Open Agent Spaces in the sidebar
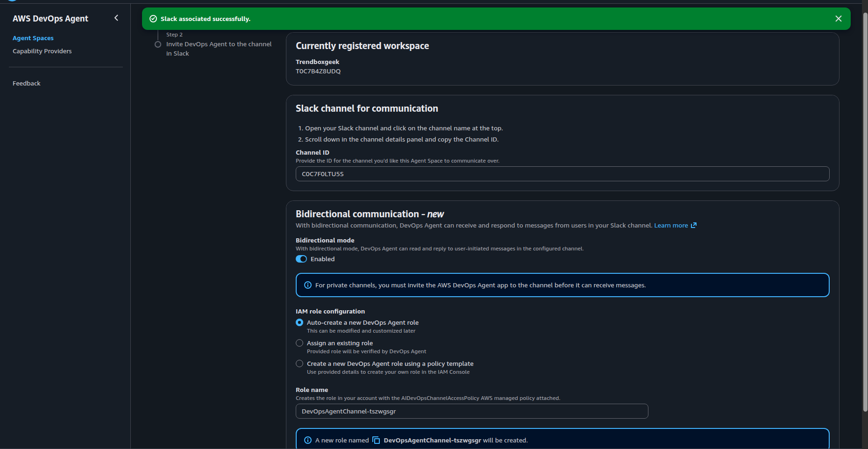Screen dimensions: 868x449 (x=33, y=38)
